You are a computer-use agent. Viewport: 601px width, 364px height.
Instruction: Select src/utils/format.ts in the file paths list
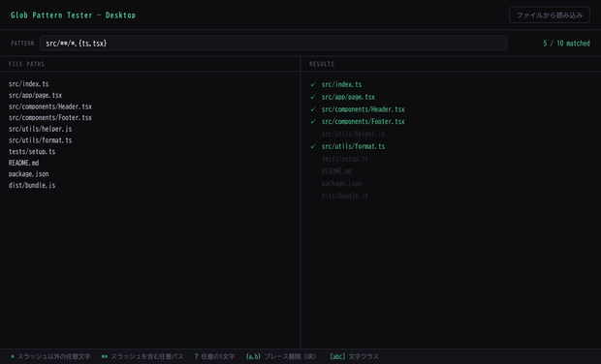pos(41,140)
